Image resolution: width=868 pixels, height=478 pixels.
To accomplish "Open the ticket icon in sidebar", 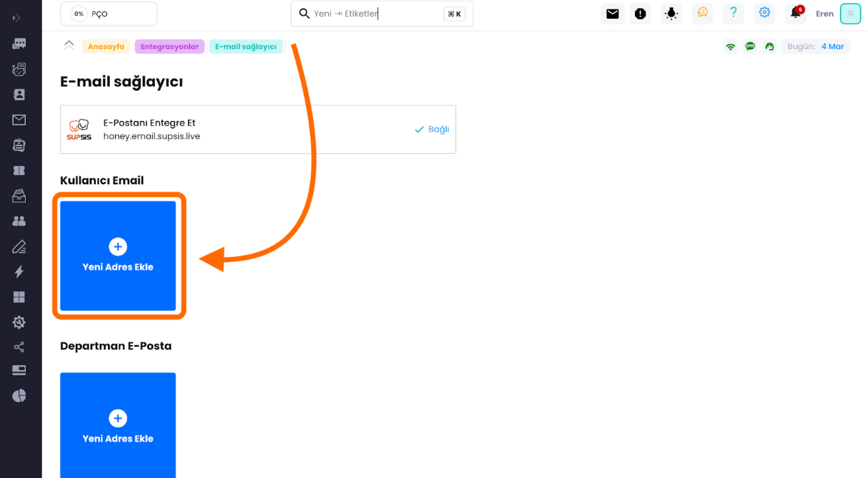I will 19,170.
